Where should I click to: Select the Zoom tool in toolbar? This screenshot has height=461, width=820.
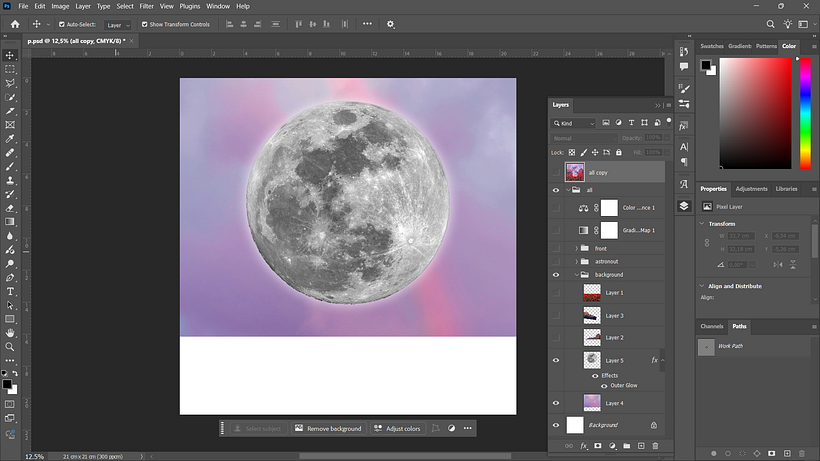10,347
